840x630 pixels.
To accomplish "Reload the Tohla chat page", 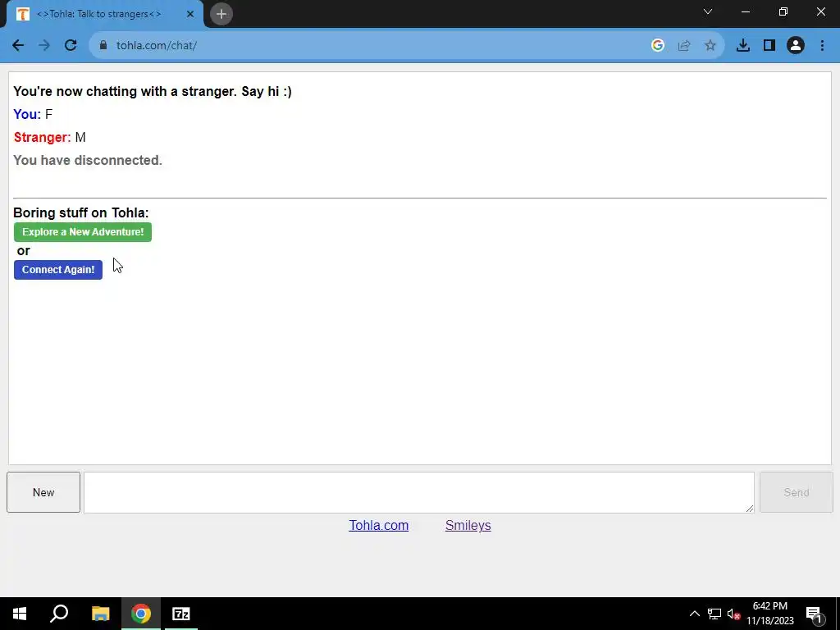I will (x=71, y=46).
